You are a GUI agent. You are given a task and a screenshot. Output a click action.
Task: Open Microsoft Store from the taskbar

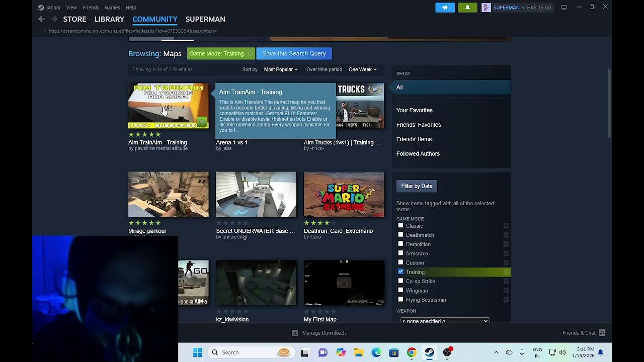coord(394,352)
